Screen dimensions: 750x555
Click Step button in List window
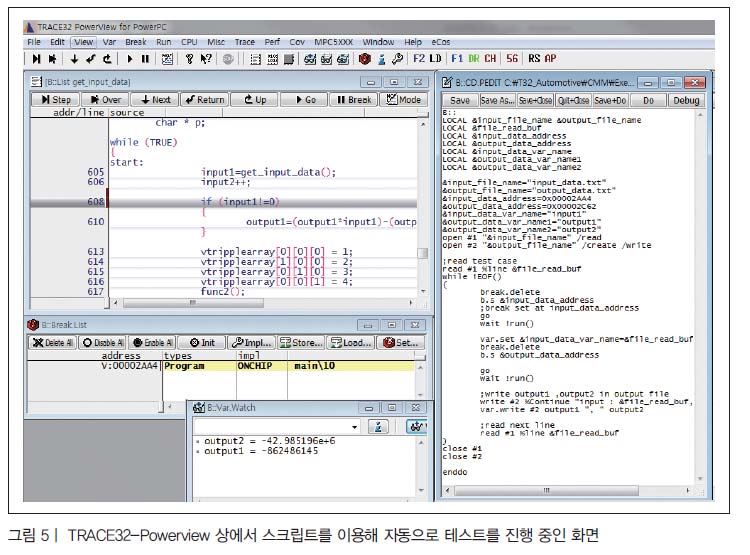point(55,100)
